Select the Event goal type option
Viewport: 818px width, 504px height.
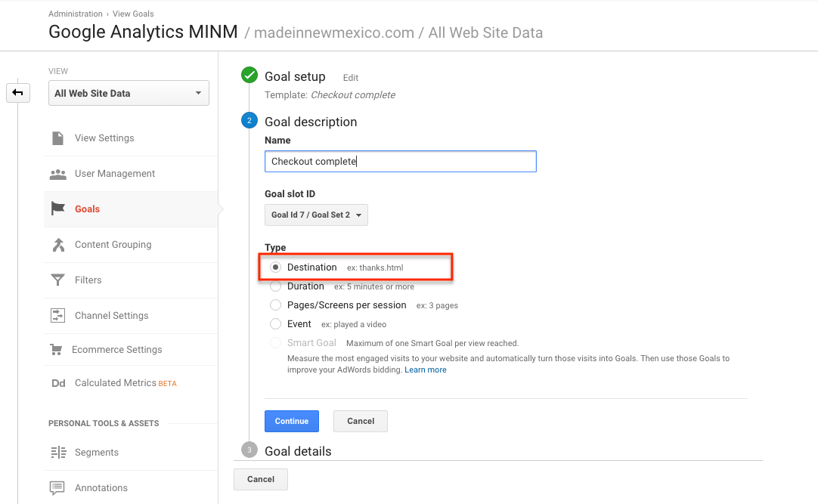276,323
